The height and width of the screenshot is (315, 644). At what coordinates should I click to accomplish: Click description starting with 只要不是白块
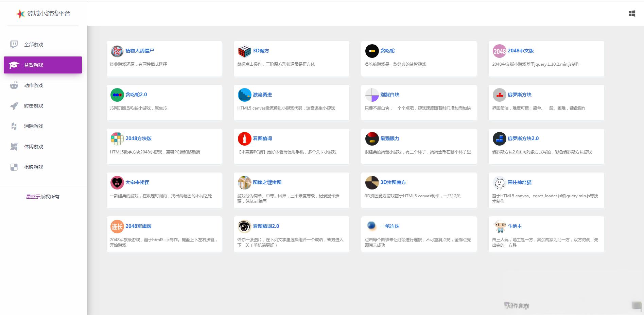418,108
